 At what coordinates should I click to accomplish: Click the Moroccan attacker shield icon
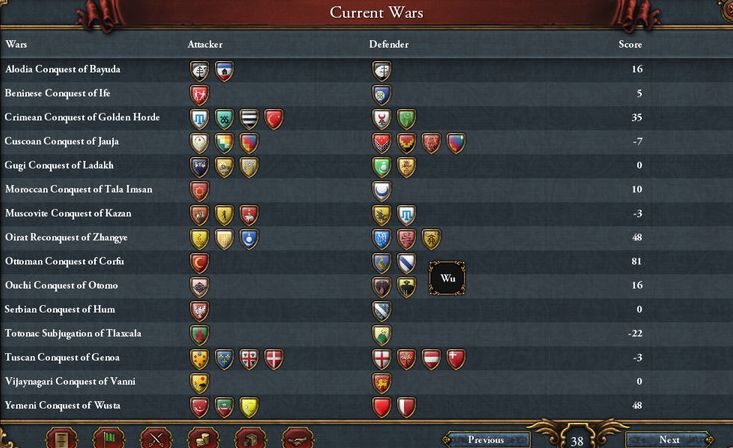click(x=200, y=191)
